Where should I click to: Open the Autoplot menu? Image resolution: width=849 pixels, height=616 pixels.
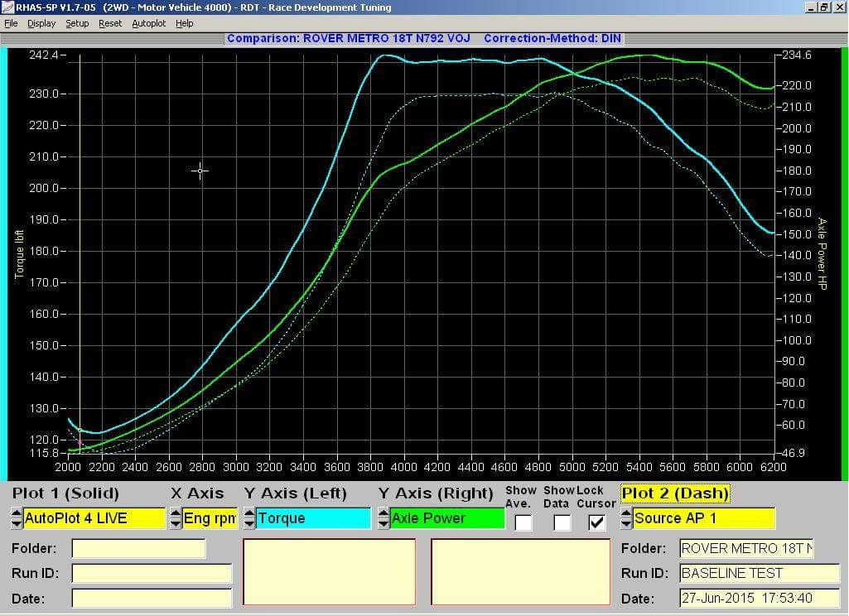pos(149,23)
